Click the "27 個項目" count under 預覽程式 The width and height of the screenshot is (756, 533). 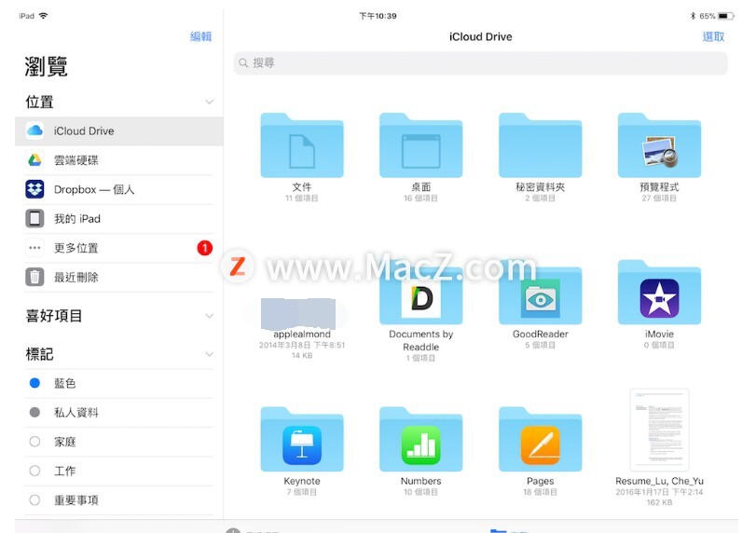point(659,198)
